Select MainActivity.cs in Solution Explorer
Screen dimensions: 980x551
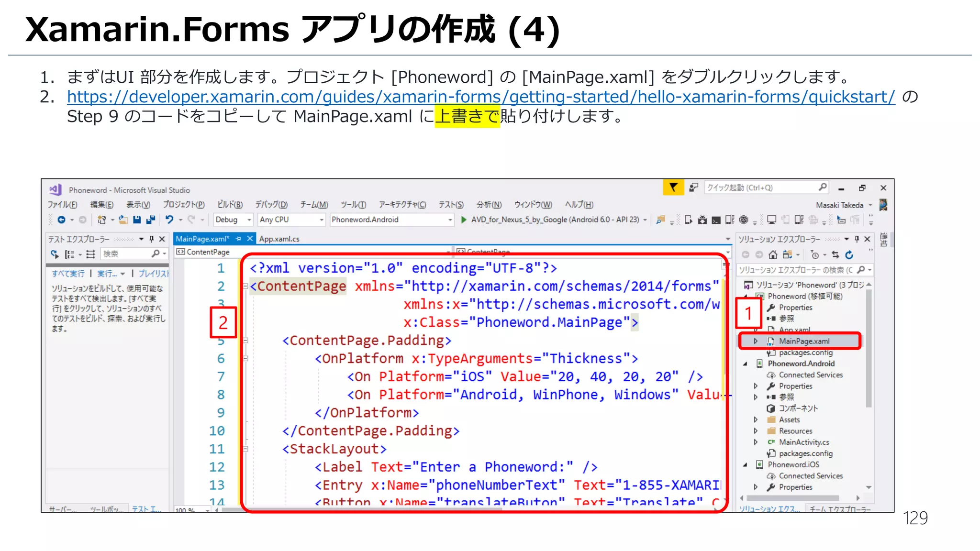(804, 442)
